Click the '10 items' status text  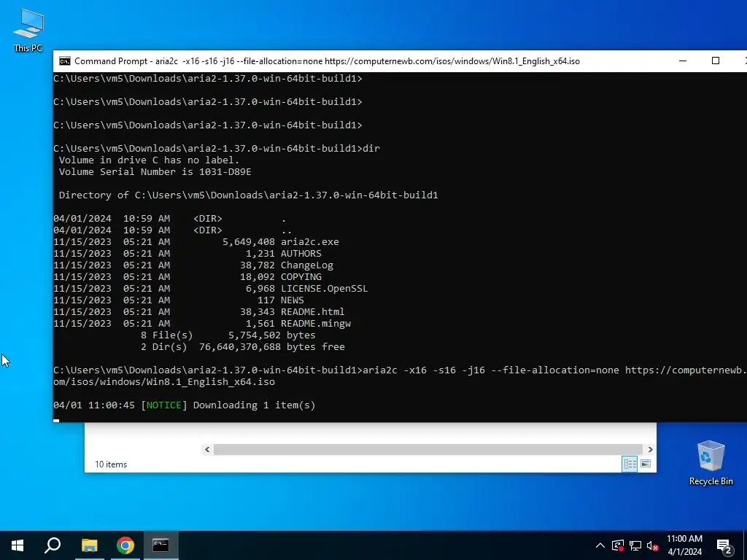111,464
